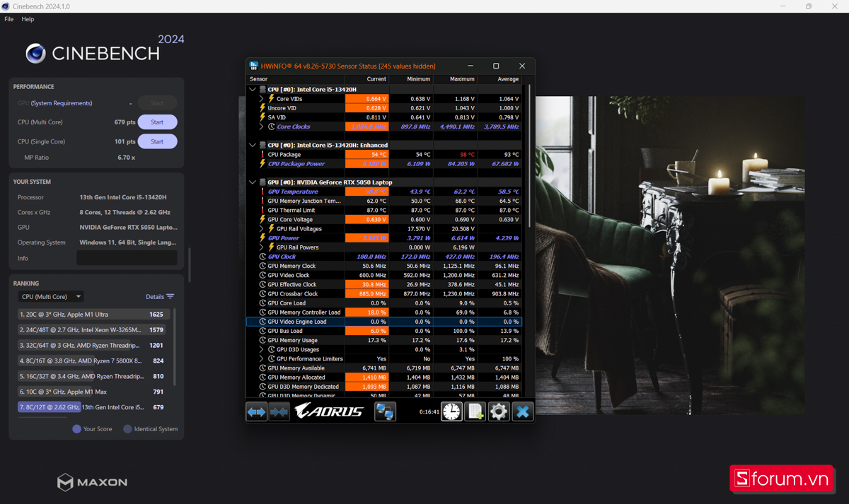
Task: Toggle the Your Score legend dot
Action: point(76,429)
